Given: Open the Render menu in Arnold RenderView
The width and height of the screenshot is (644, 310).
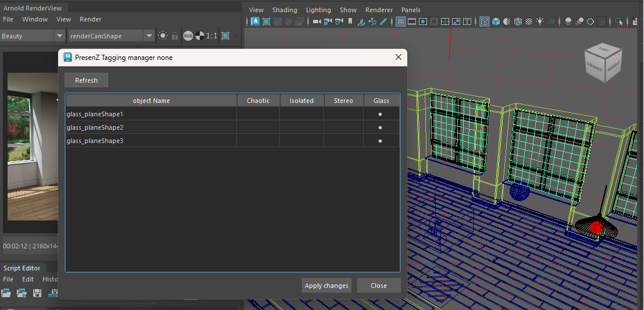Looking at the screenshot, I should point(90,19).
